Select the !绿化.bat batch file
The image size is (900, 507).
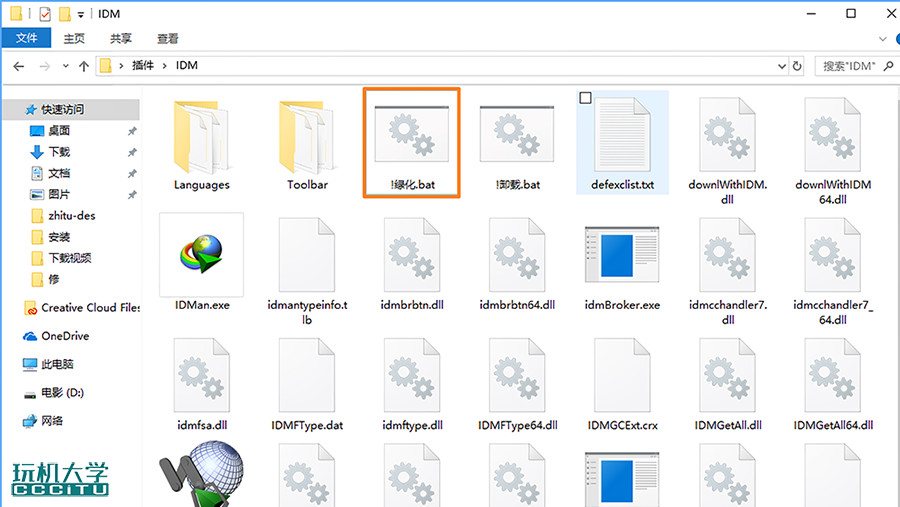tap(412, 140)
